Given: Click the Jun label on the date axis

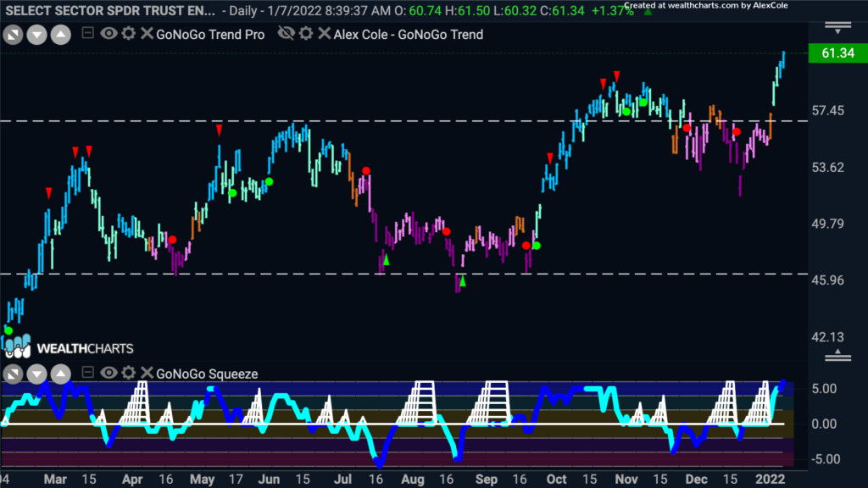Looking at the screenshot, I should 269,480.
